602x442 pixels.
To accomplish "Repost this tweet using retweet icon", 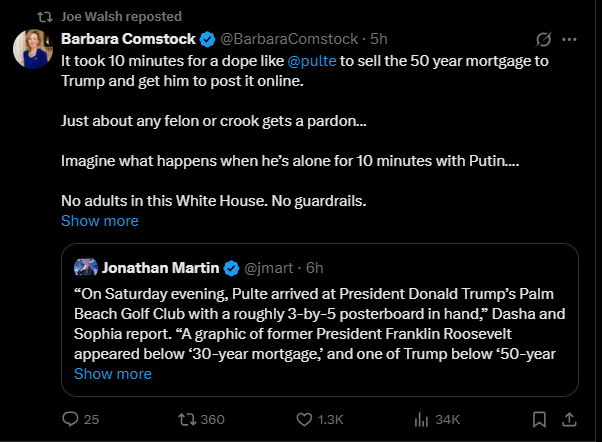I will (x=188, y=419).
